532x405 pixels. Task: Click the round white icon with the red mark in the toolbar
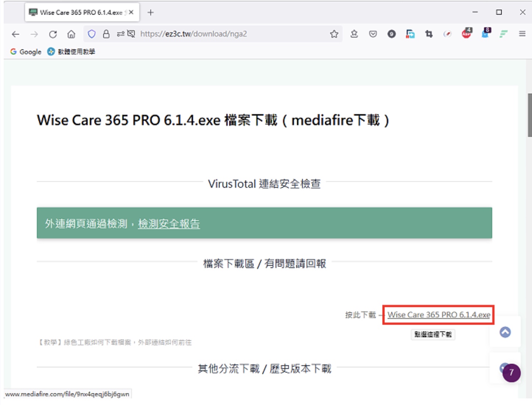447,34
